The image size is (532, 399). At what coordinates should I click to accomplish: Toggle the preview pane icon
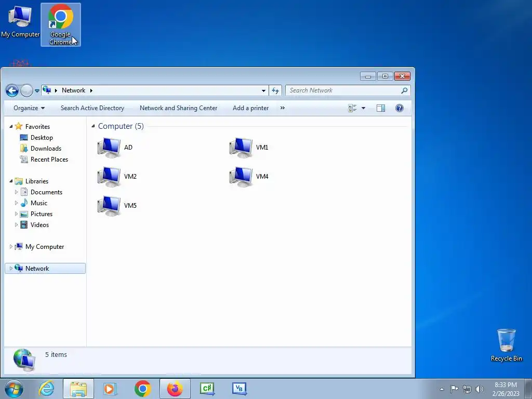pos(381,108)
